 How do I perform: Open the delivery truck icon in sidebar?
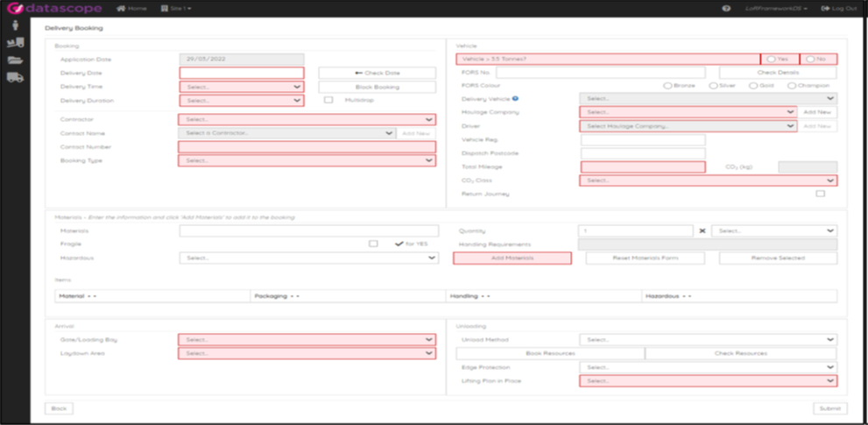[x=15, y=77]
